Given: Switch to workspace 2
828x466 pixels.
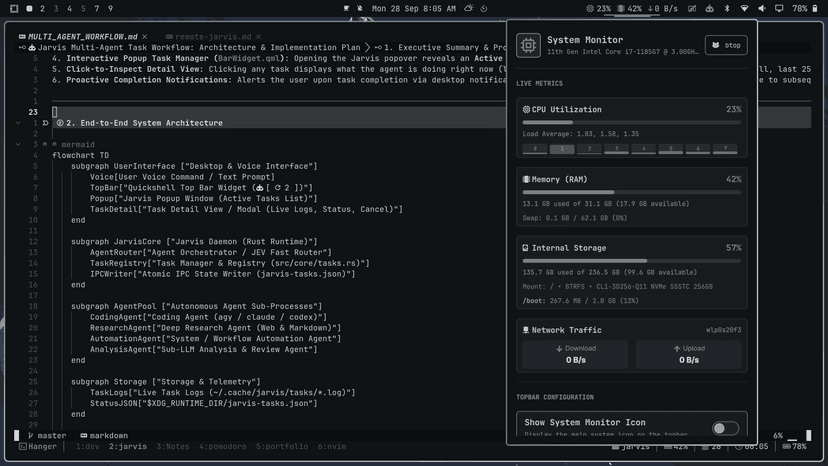Looking at the screenshot, I should 42,8.
